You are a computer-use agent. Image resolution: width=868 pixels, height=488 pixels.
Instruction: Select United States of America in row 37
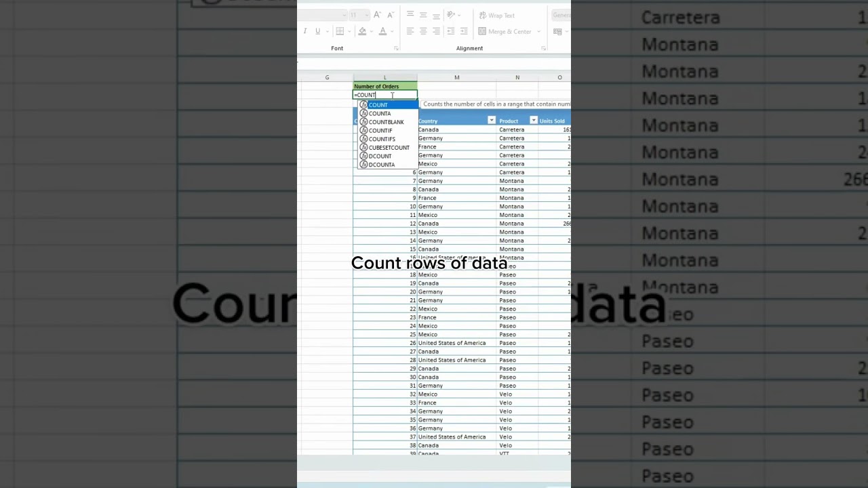(456, 436)
